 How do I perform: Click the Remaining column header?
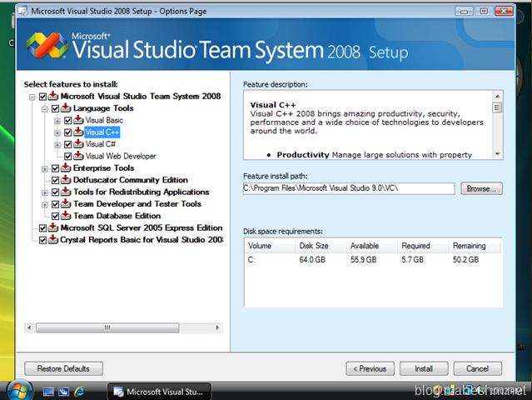coord(475,246)
